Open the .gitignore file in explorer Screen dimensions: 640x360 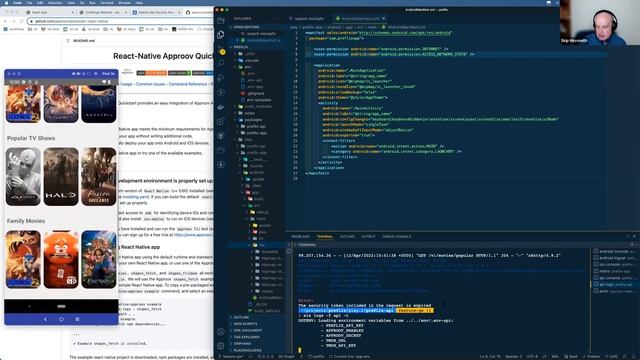click(x=256, y=93)
